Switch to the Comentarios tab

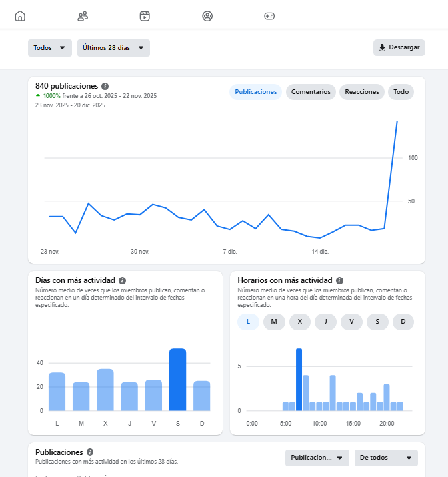pyautogui.click(x=311, y=92)
